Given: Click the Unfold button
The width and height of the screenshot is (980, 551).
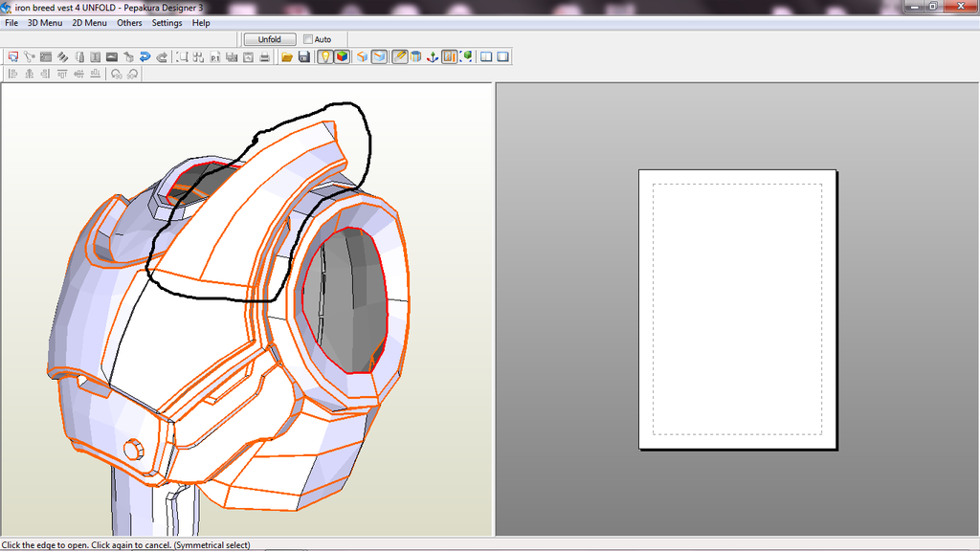Looking at the screenshot, I should pyautogui.click(x=269, y=39).
